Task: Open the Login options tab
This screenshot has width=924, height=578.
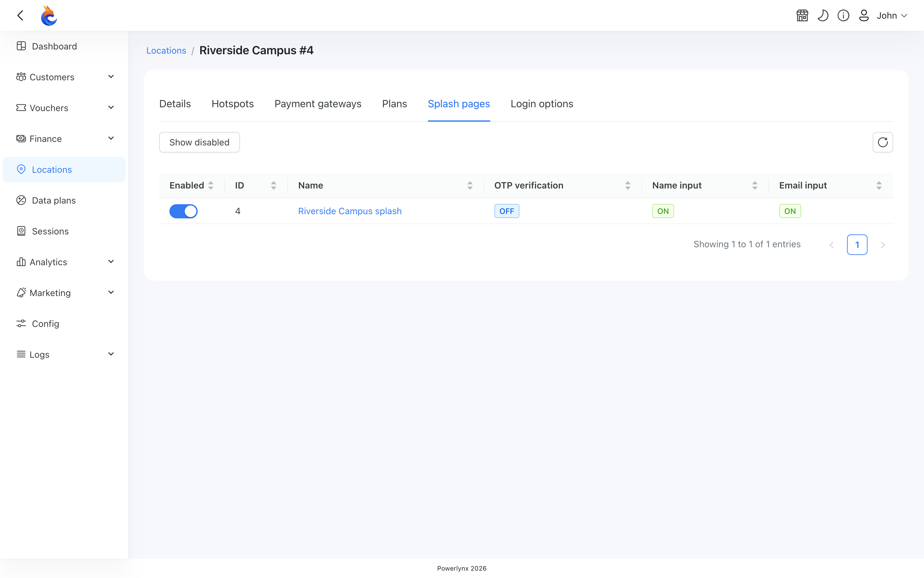Action: [542, 104]
